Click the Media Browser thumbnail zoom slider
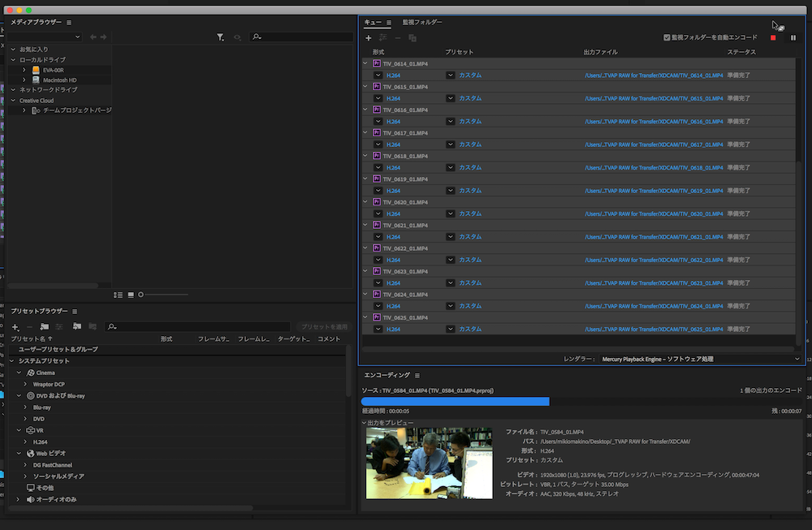The height and width of the screenshot is (530, 812). (x=141, y=294)
